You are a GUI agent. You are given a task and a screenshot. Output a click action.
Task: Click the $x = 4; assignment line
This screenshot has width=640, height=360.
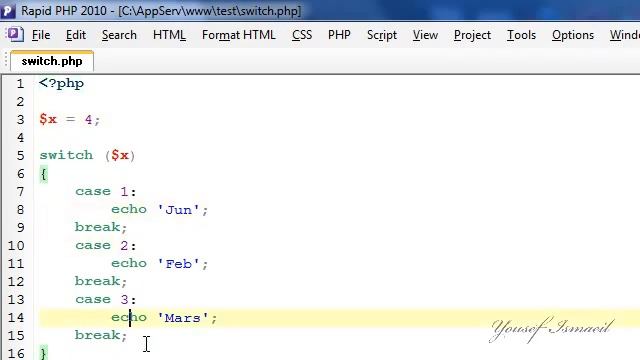[x=69, y=119]
